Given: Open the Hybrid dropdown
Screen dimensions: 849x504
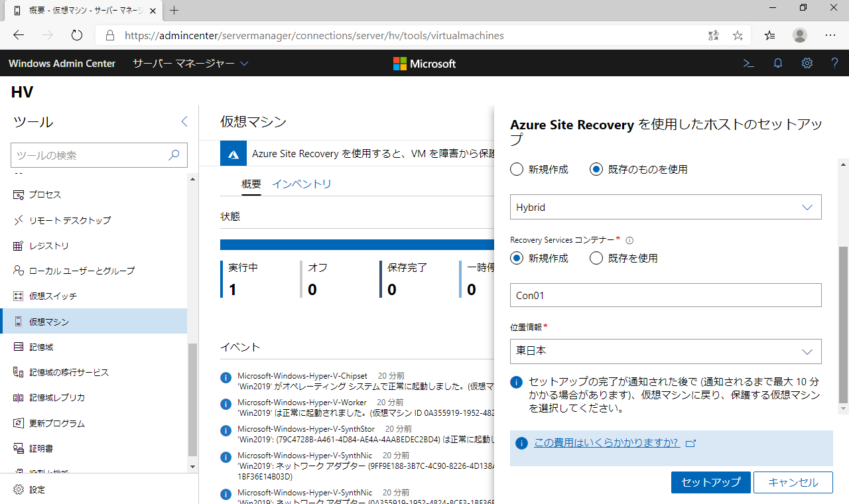Looking at the screenshot, I should 666,207.
